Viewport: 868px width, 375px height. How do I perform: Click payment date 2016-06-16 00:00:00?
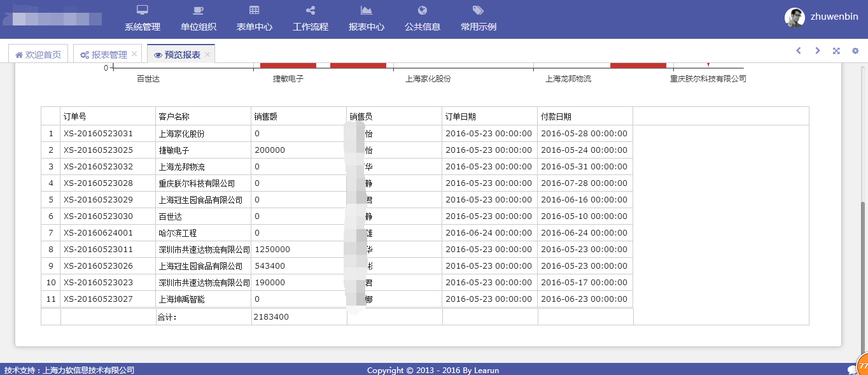[x=585, y=200]
